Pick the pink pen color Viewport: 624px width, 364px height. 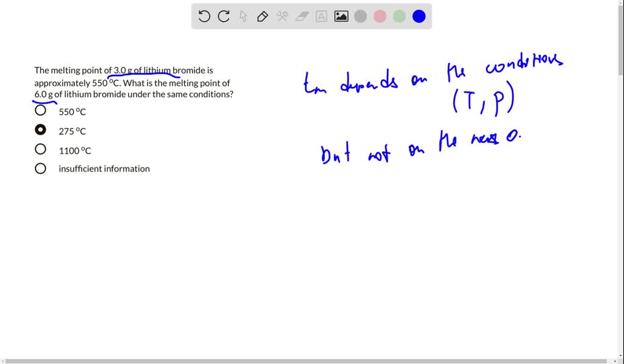tap(380, 16)
